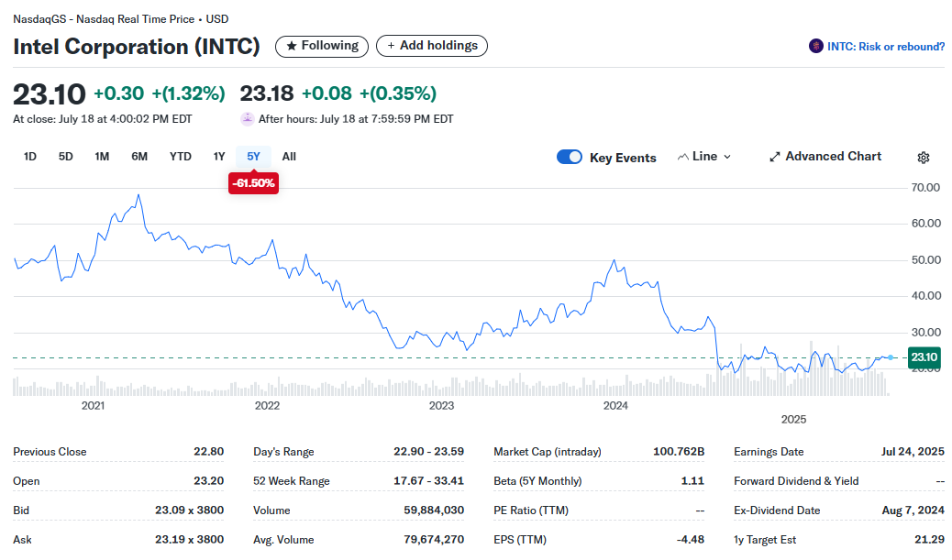Click the Volume value 59,884,030
Screen dimensions: 952x560
tap(434, 511)
